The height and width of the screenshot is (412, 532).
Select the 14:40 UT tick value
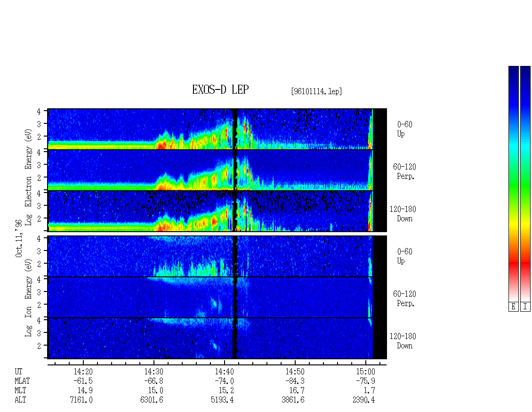224,372
